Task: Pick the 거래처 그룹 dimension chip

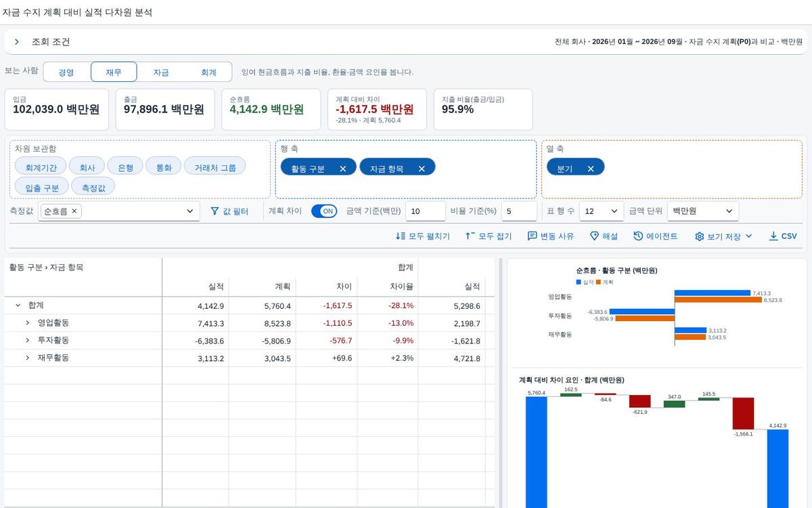Action: tap(215, 166)
